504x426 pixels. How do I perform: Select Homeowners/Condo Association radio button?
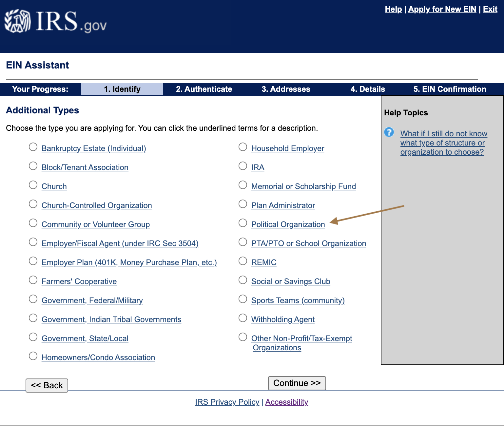point(33,356)
